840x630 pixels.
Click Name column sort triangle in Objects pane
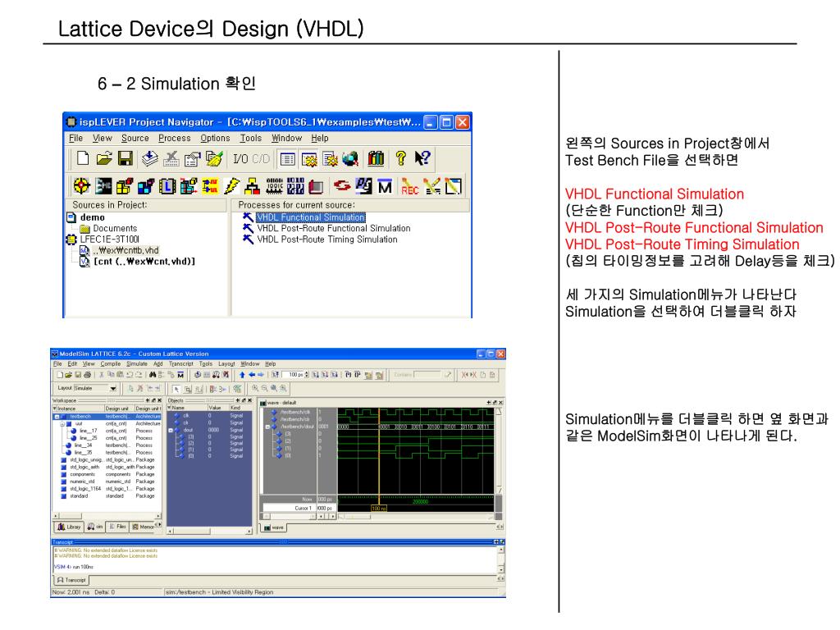[x=170, y=408]
